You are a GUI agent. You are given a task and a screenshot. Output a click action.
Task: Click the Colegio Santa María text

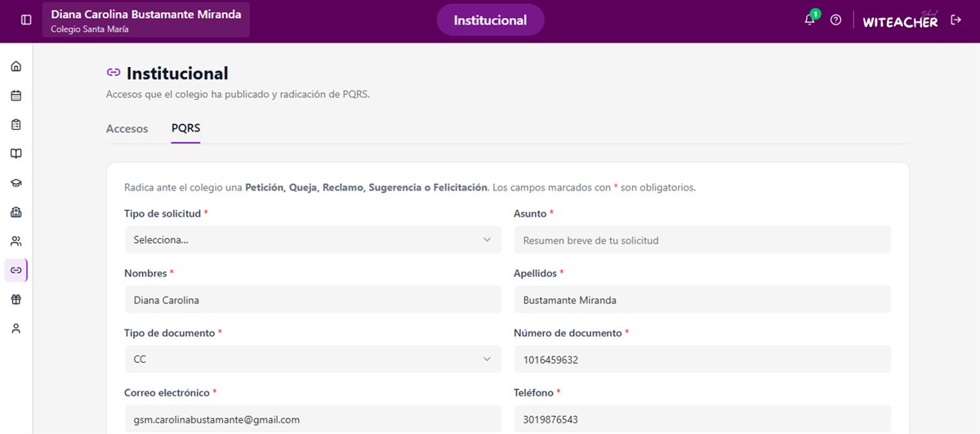90,29
